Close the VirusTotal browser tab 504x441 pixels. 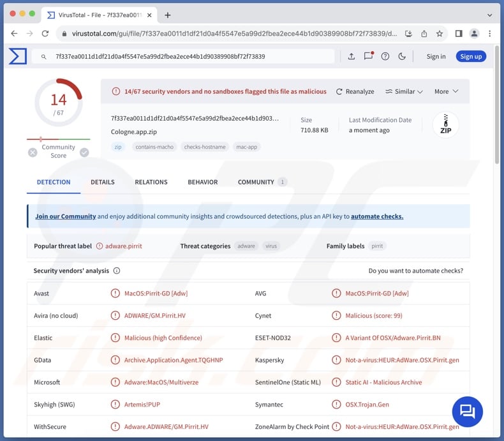tap(149, 15)
